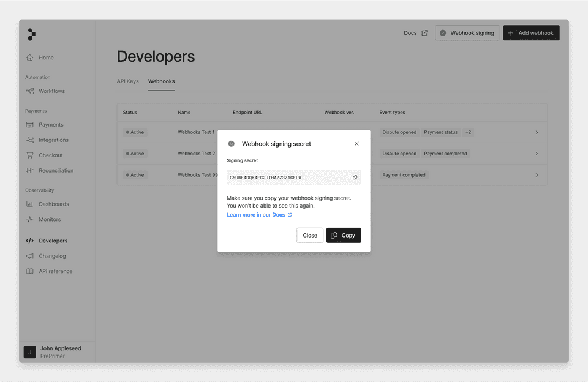The image size is (588, 382).
Task: Click the Home house icon
Action: tap(29, 58)
